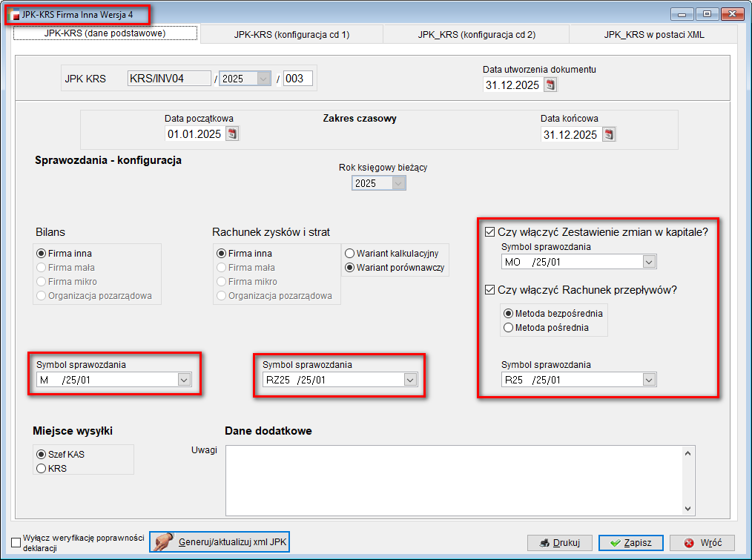Save changes with Zapisz button
This screenshot has height=560, width=752.
(x=631, y=543)
